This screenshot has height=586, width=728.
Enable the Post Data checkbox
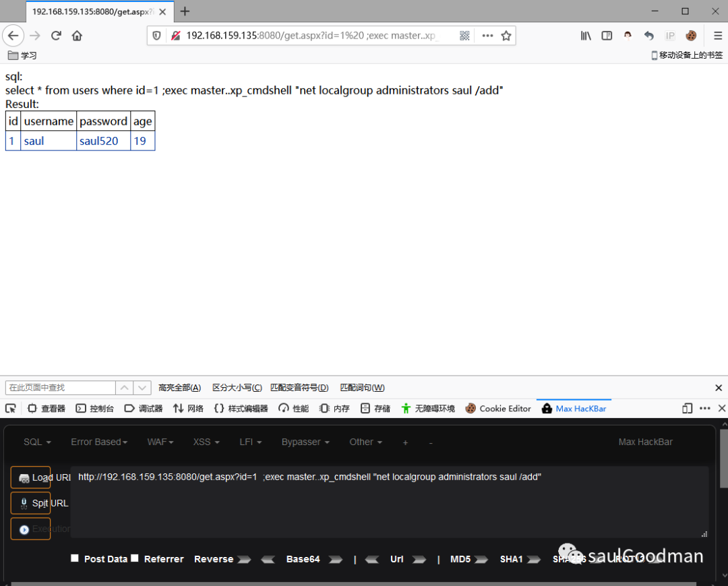[x=74, y=558]
